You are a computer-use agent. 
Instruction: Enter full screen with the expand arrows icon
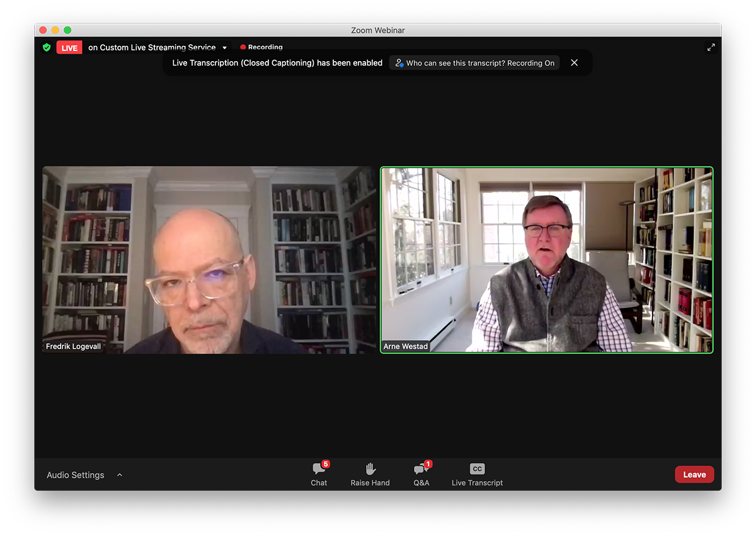click(x=711, y=47)
